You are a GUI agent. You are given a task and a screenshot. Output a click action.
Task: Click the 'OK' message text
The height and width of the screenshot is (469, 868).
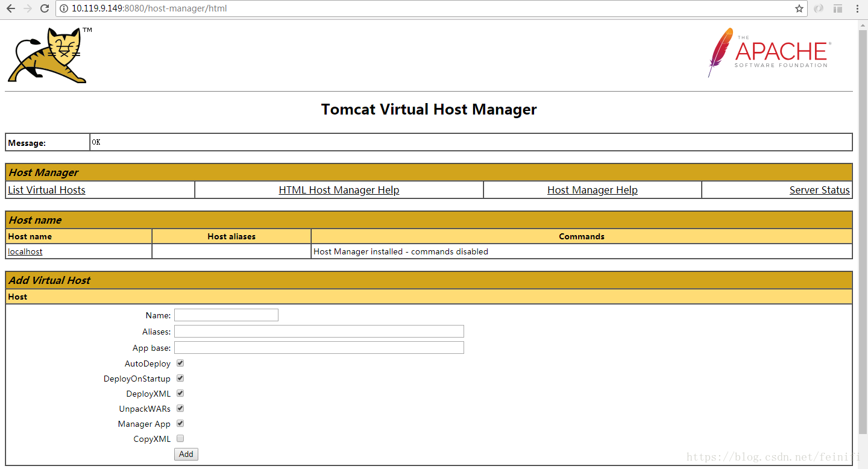pyautogui.click(x=96, y=142)
